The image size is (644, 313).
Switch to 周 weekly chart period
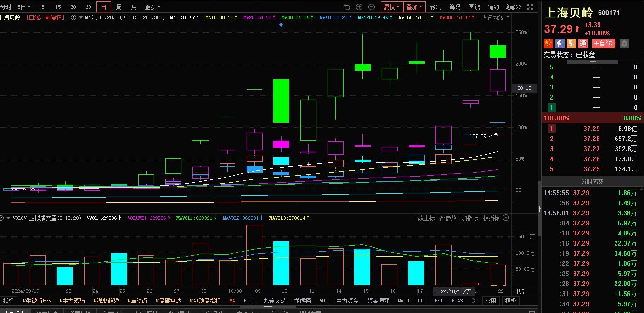pyautogui.click(x=119, y=7)
